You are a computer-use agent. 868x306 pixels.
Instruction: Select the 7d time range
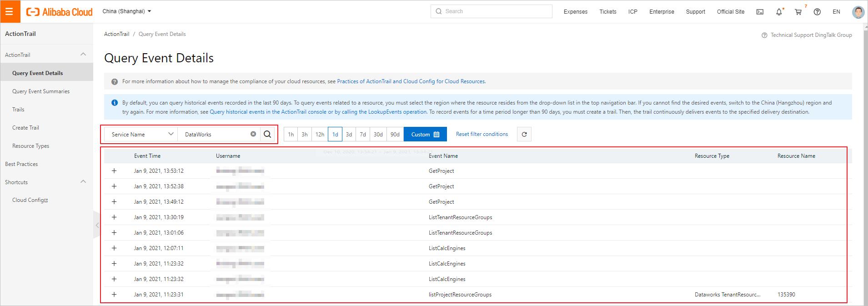(363, 134)
